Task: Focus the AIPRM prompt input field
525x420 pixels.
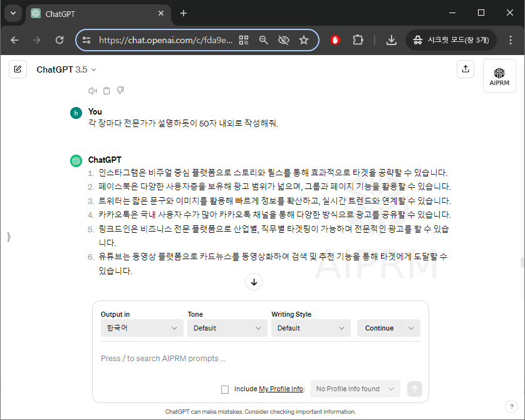Action: [260, 359]
